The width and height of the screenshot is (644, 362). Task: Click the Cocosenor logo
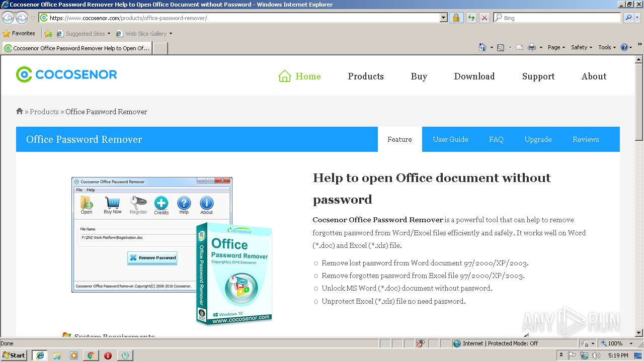[x=66, y=75]
